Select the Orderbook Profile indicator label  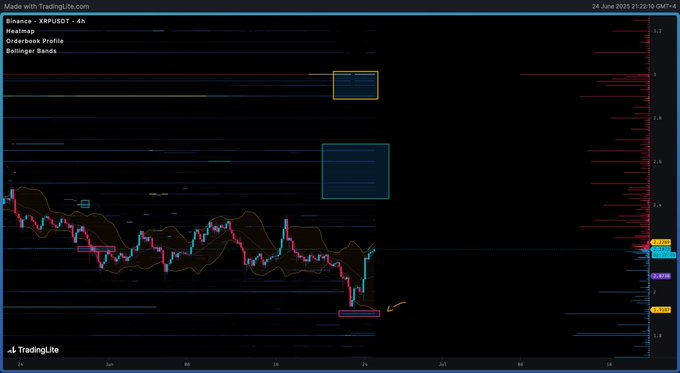click(35, 41)
